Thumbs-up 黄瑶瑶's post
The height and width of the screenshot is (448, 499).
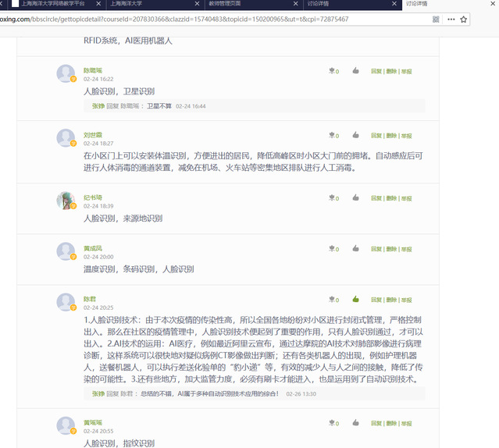[355, 422]
